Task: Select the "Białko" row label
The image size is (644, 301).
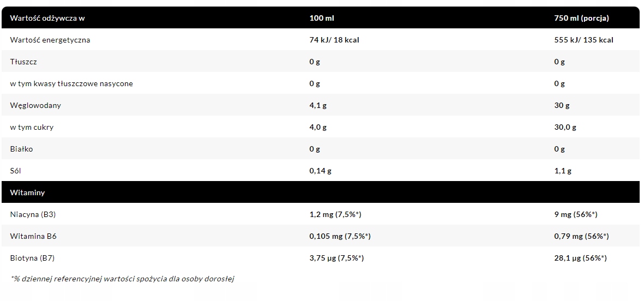Action: (21, 149)
